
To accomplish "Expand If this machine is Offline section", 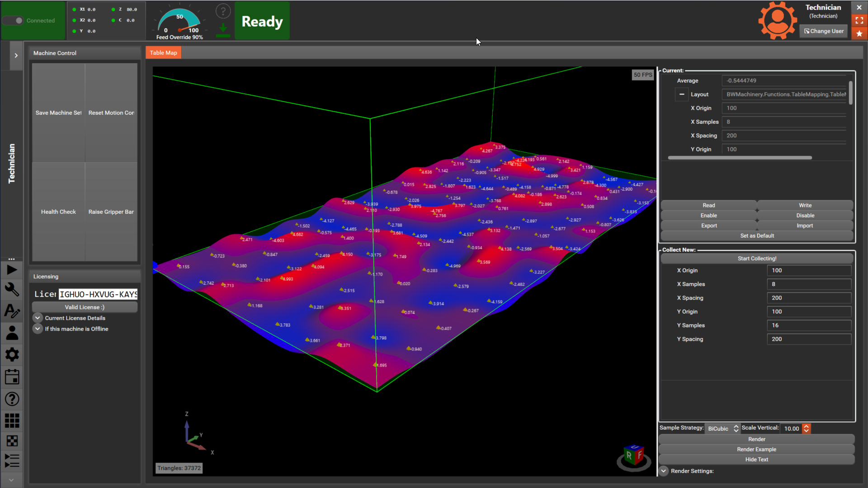I will tap(38, 329).
